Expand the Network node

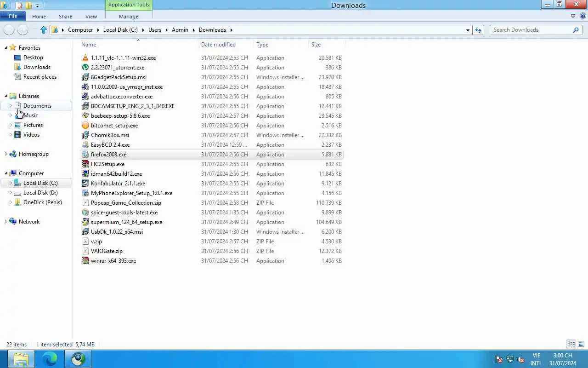[6, 222]
